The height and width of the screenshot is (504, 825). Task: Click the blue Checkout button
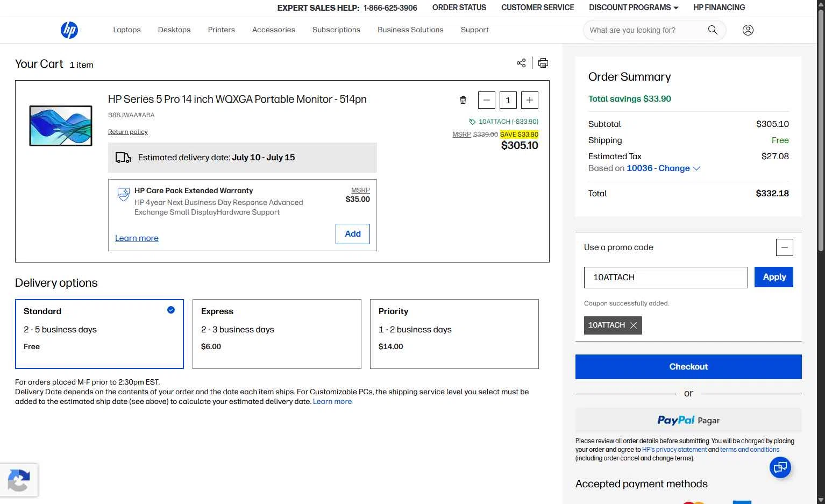pos(688,367)
